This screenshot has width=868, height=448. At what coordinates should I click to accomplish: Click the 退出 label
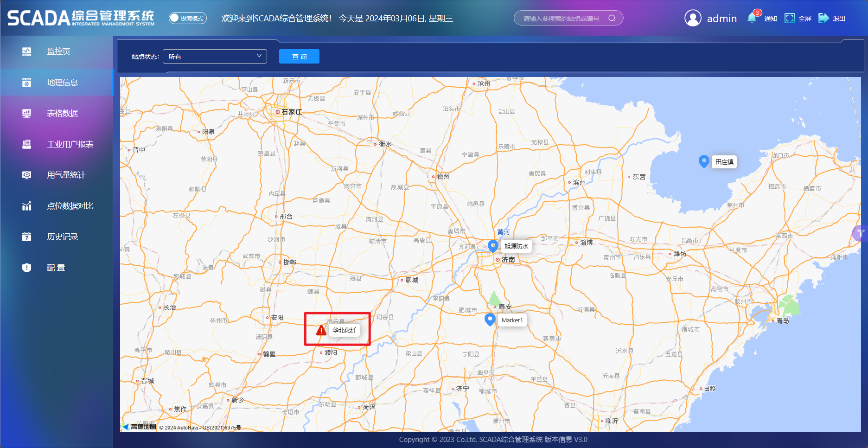click(839, 19)
